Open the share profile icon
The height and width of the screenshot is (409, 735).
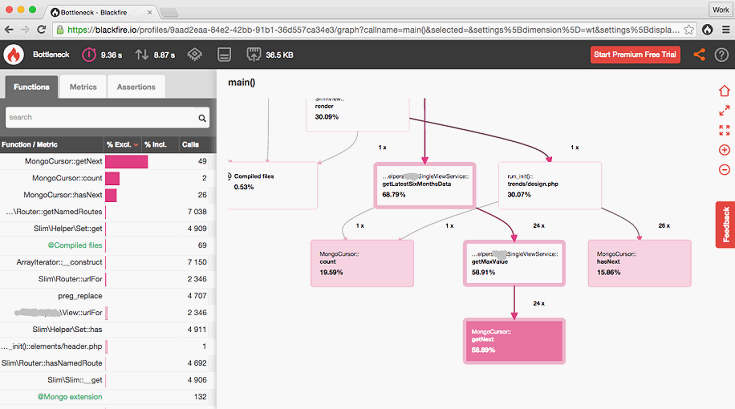click(x=699, y=55)
